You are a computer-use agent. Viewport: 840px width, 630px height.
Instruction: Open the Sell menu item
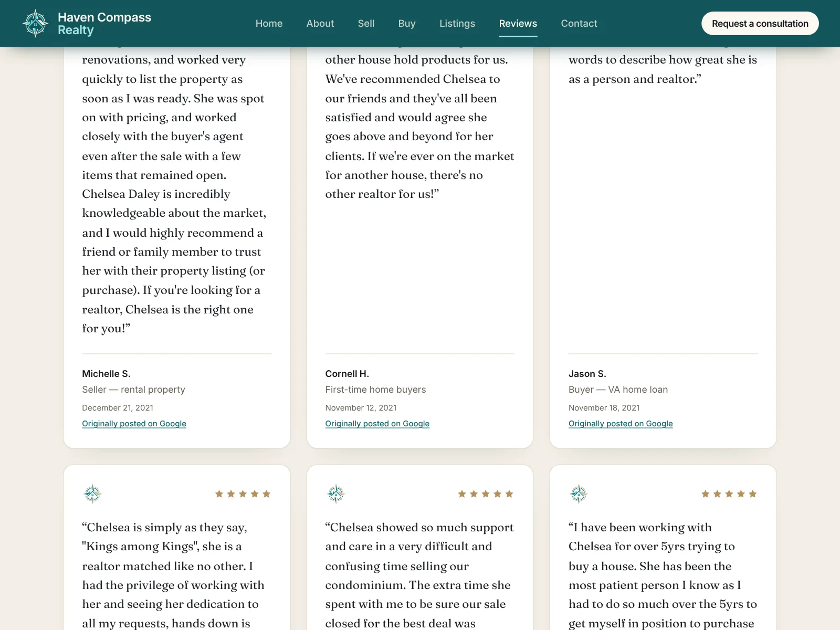coord(366,24)
